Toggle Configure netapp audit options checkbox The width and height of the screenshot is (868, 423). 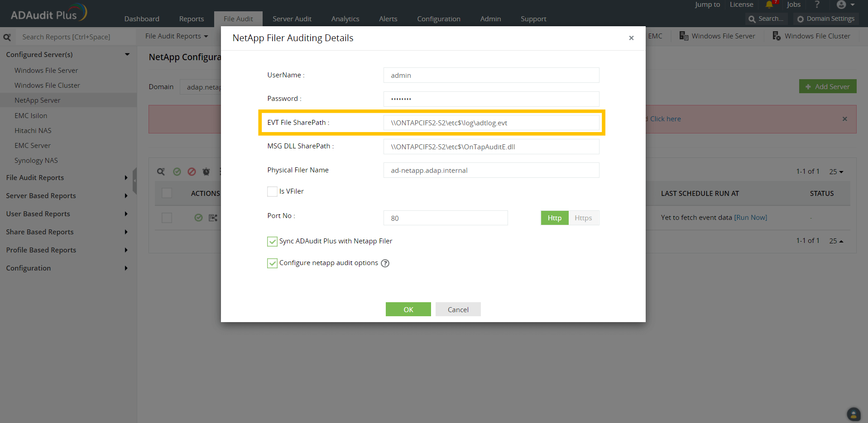(x=272, y=263)
